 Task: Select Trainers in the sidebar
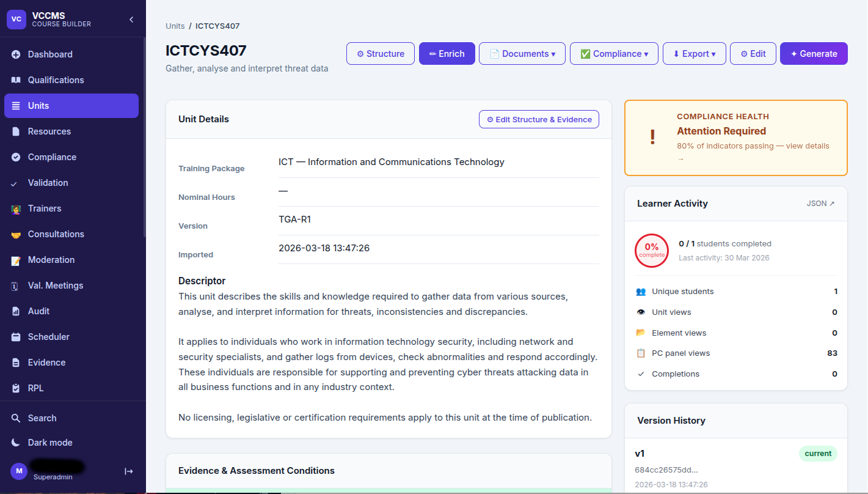pyautogui.click(x=71, y=208)
